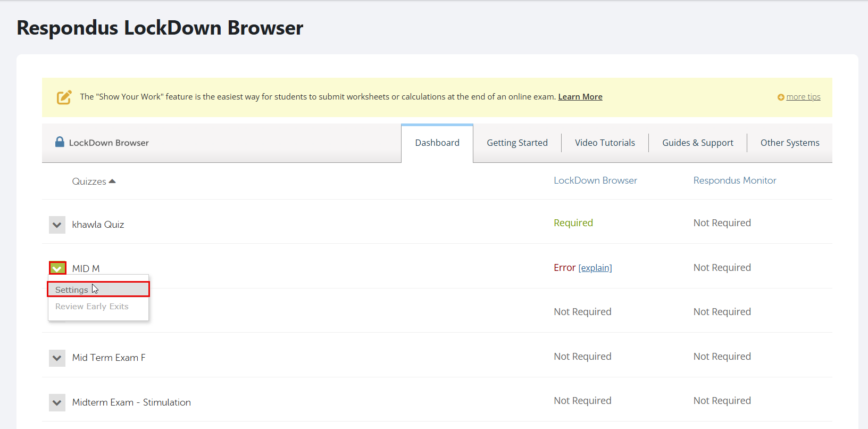Sort by the Quizzes ascending arrow
Viewport: 868px width, 429px height.
click(x=112, y=181)
